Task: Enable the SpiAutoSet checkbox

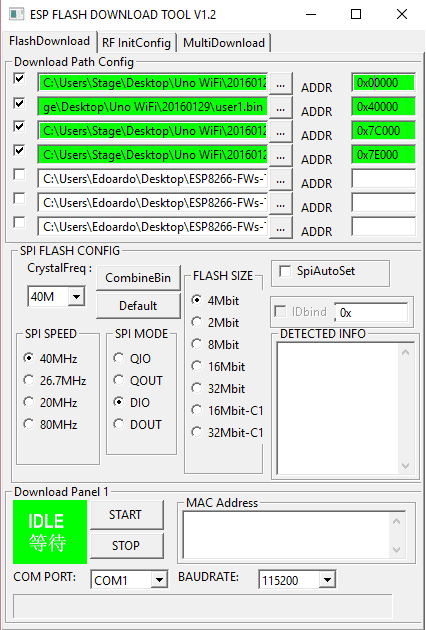Action: point(285,271)
